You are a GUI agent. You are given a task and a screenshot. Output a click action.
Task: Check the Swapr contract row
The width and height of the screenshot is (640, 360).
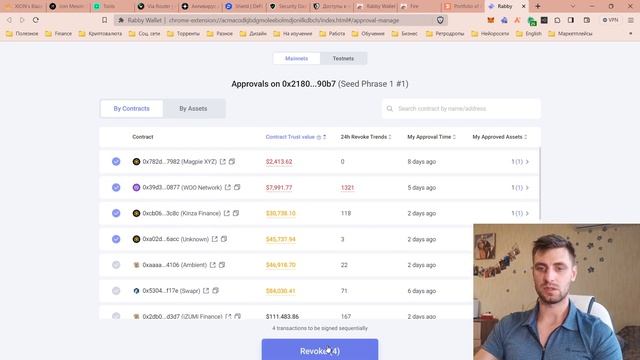tap(116, 291)
